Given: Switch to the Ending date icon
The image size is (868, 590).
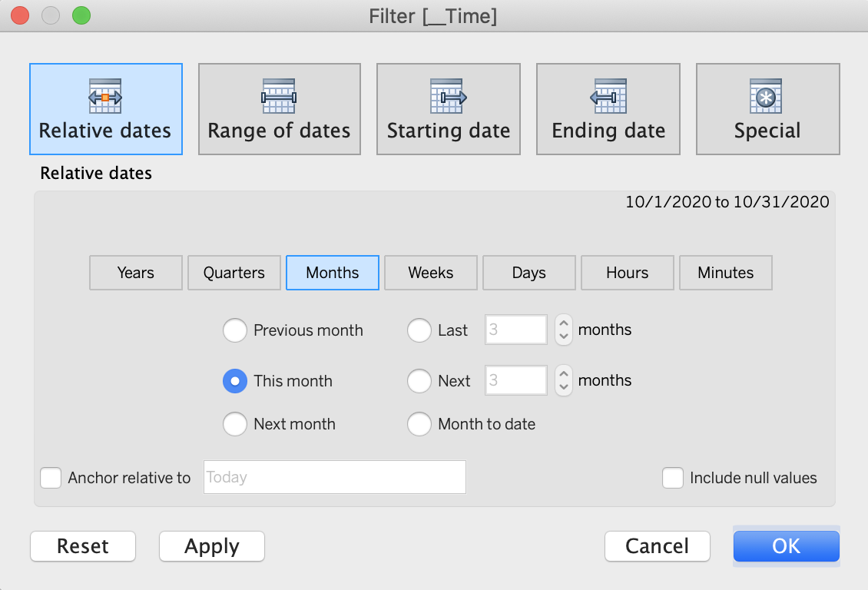Looking at the screenshot, I should point(608,96).
